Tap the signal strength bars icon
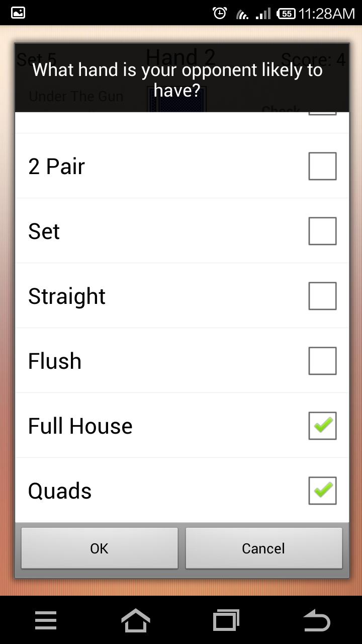The height and width of the screenshot is (644, 362). coord(263,14)
